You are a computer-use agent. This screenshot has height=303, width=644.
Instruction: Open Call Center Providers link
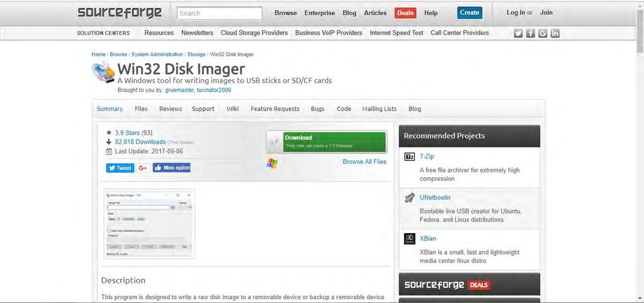(x=460, y=33)
